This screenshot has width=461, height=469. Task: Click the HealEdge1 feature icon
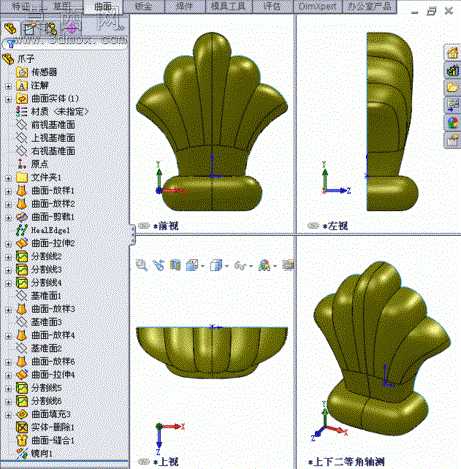(22, 230)
